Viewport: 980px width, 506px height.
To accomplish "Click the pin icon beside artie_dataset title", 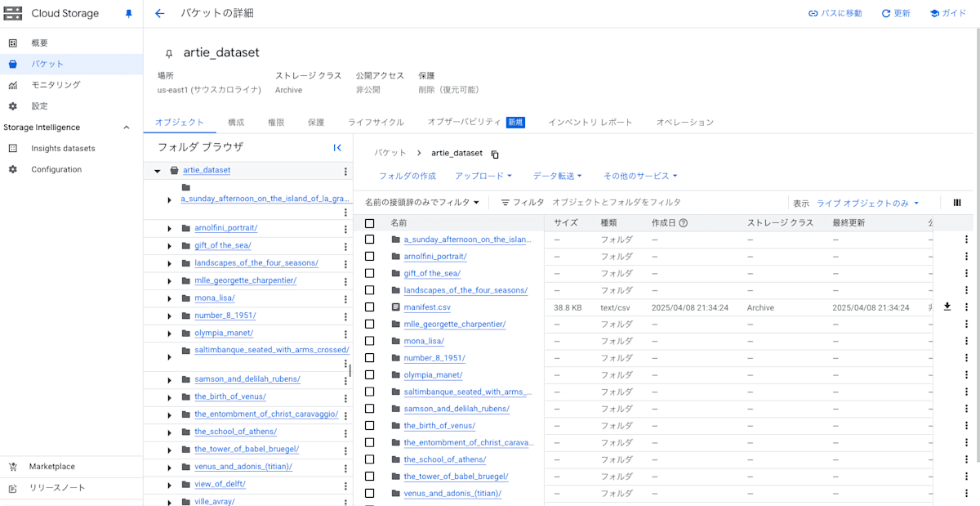I will click(169, 53).
